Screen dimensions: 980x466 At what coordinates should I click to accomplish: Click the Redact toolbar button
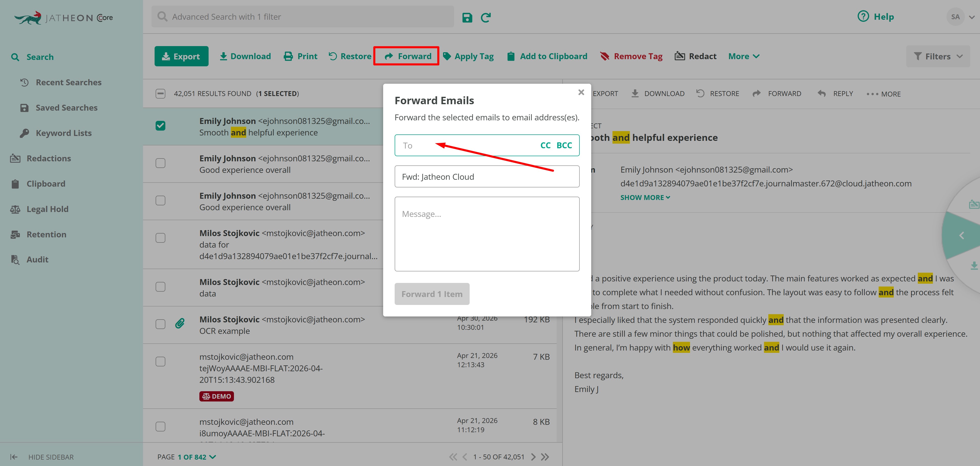coord(695,56)
